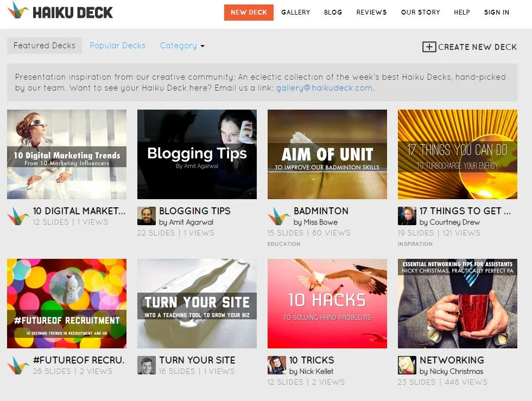The image size is (532, 401).
Task: Click the Haiku Deck bird logo in the header
Action: (x=17, y=10)
